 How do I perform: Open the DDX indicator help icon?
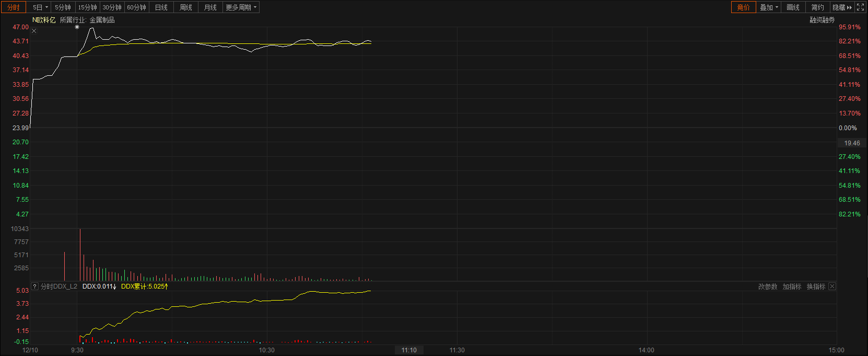pos(34,286)
